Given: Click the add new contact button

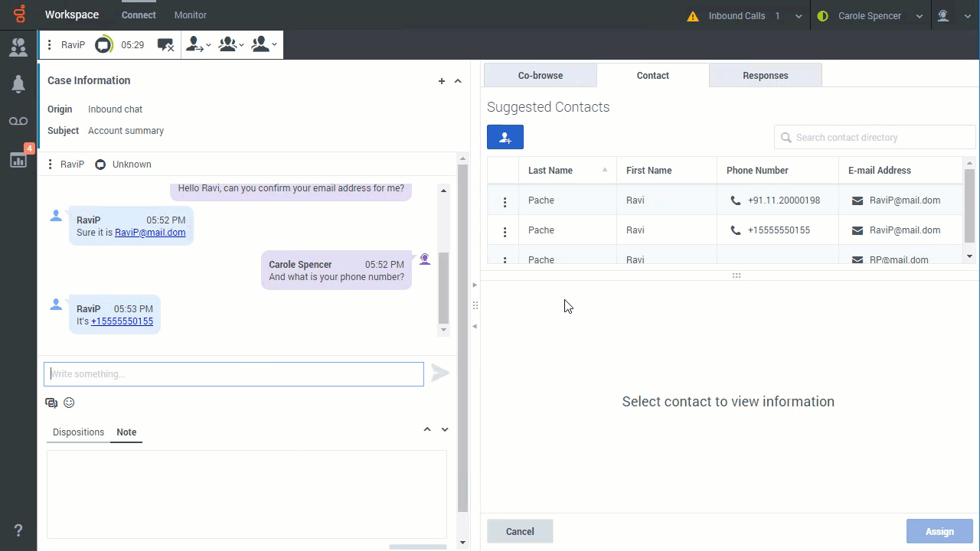Looking at the screenshot, I should pyautogui.click(x=505, y=137).
